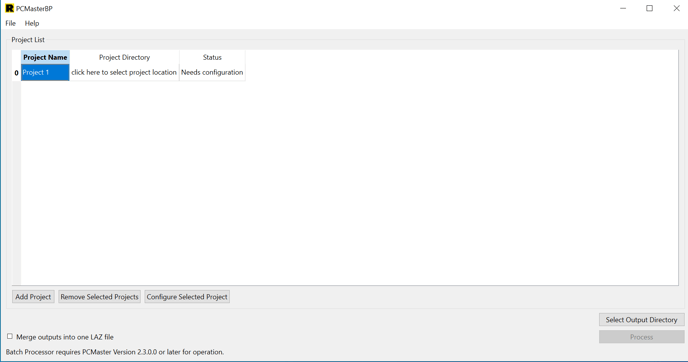Click the Project Directory column header
Screen dimensions: 688x362
tap(124, 57)
